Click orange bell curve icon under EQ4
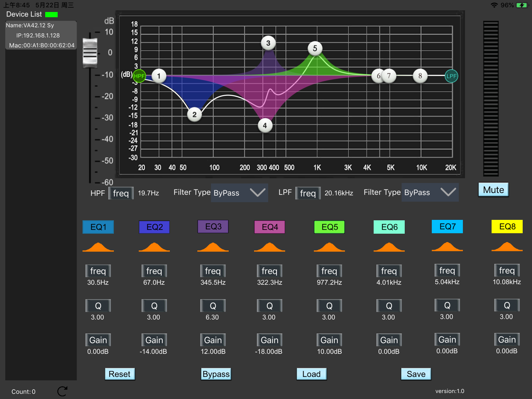The width and height of the screenshot is (532, 399). pyautogui.click(x=269, y=247)
